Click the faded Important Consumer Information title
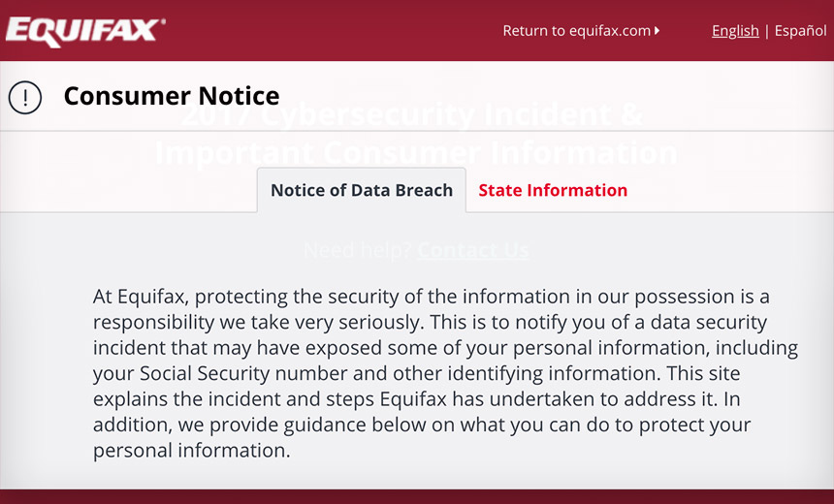The width and height of the screenshot is (834, 504). 415,154
